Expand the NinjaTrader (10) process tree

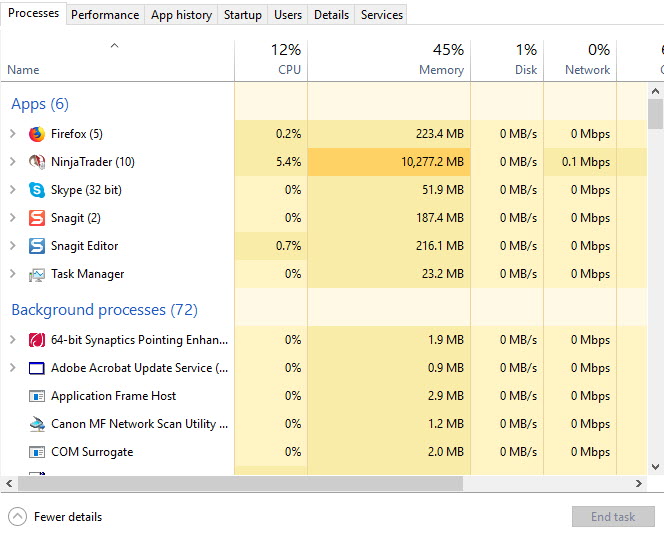12,162
